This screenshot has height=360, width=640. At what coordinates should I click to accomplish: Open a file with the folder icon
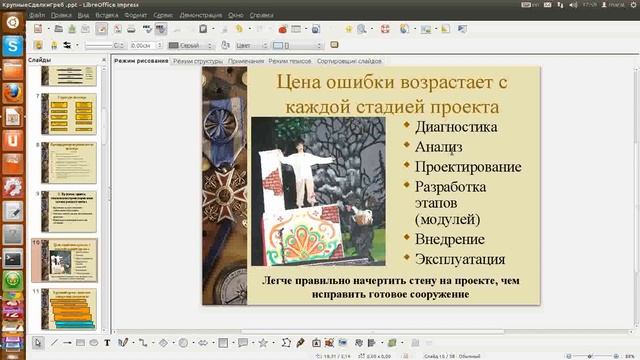59,29
